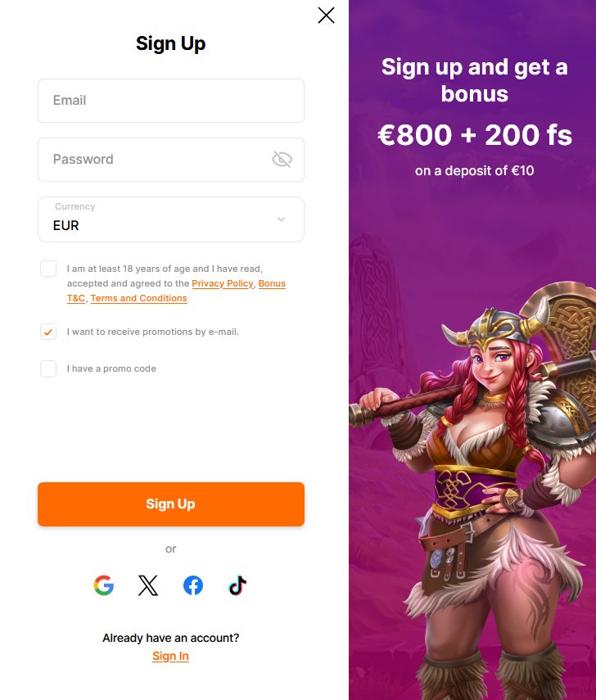
Task: Toggle password visibility eye icon
Action: [282, 160]
